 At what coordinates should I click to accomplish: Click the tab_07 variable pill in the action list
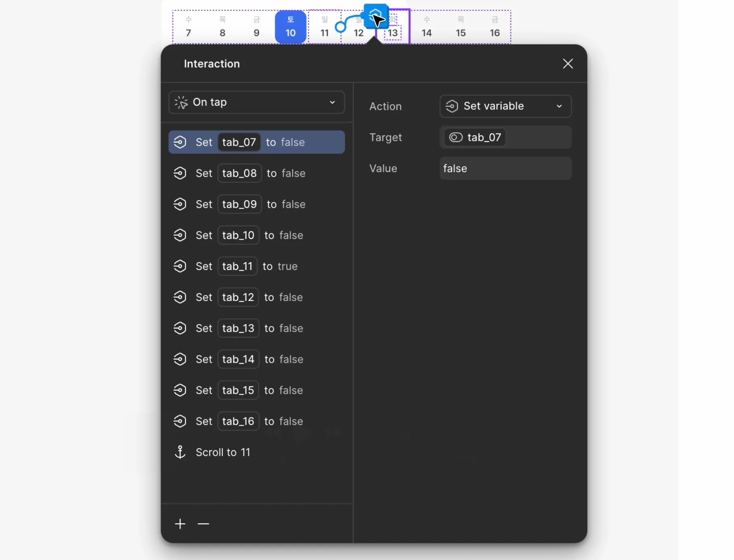click(239, 142)
